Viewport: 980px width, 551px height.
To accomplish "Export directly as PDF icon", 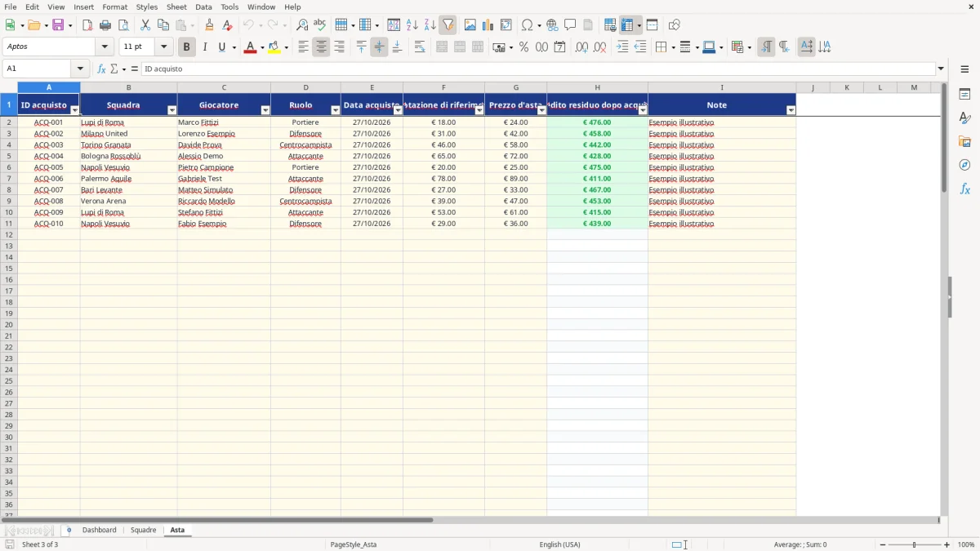I will tap(87, 25).
